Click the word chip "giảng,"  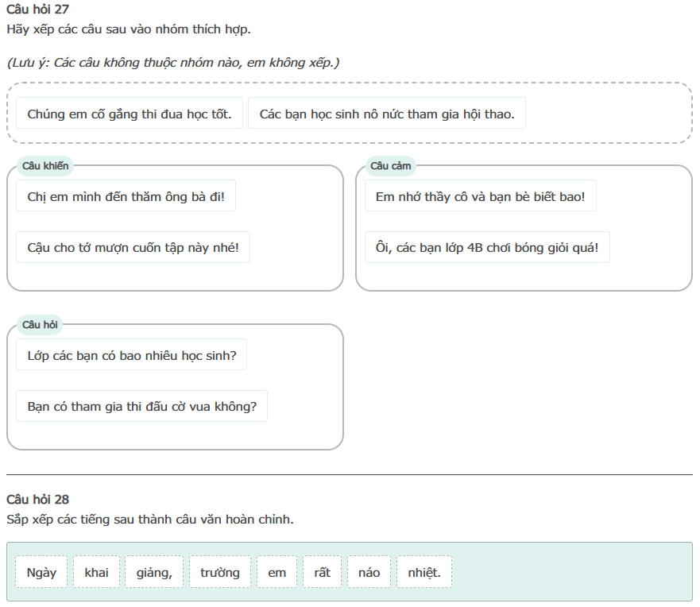pyautogui.click(x=154, y=572)
